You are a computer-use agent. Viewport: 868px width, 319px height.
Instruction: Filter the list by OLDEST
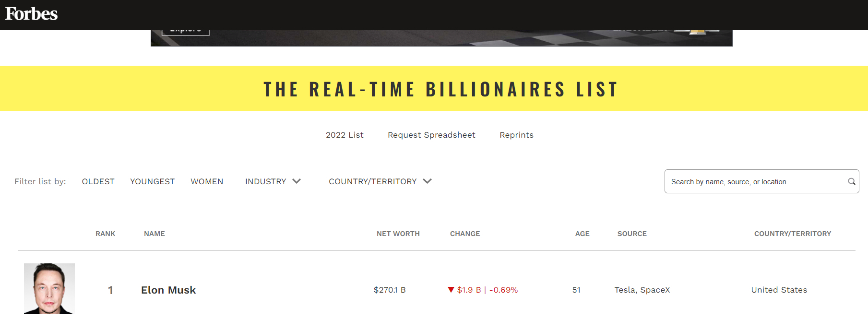(x=98, y=181)
